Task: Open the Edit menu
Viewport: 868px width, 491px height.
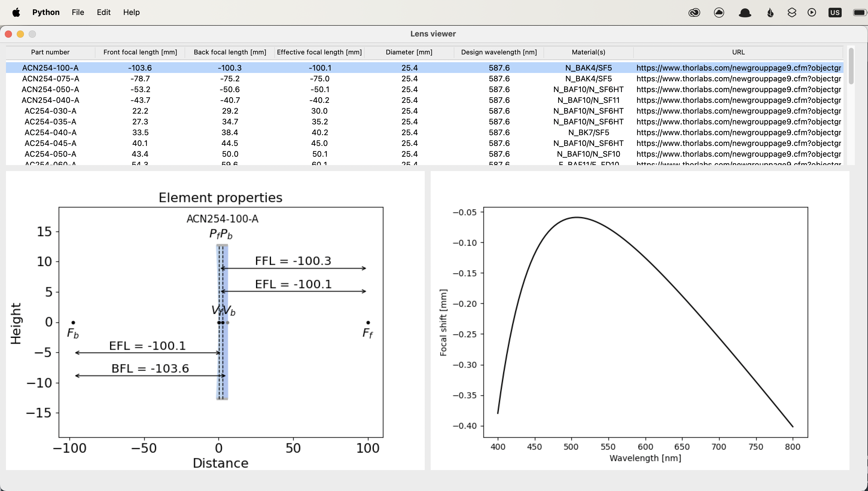Action: [x=103, y=13]
